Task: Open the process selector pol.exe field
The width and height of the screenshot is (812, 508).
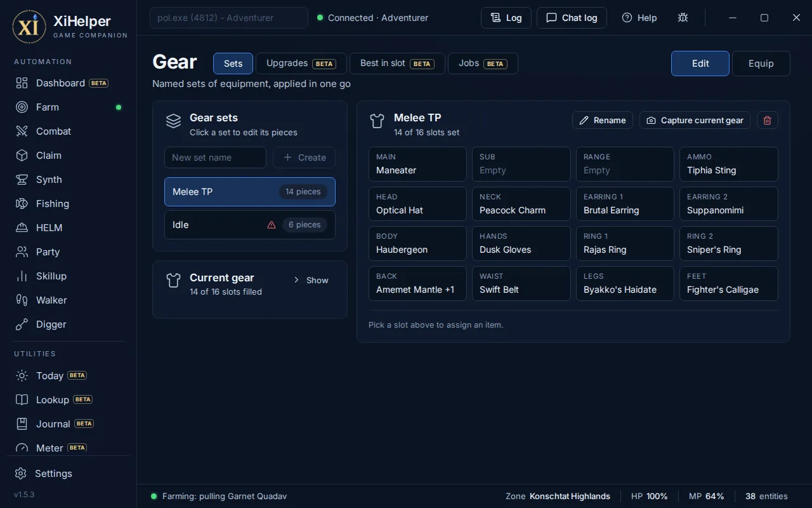Action: pos(229,18)
